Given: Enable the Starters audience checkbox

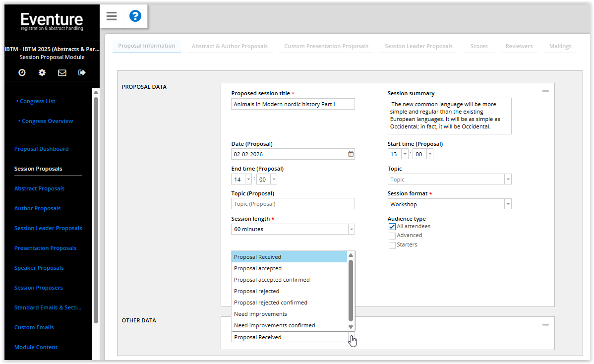Looking at the screenshot, I should coord(392,245).
